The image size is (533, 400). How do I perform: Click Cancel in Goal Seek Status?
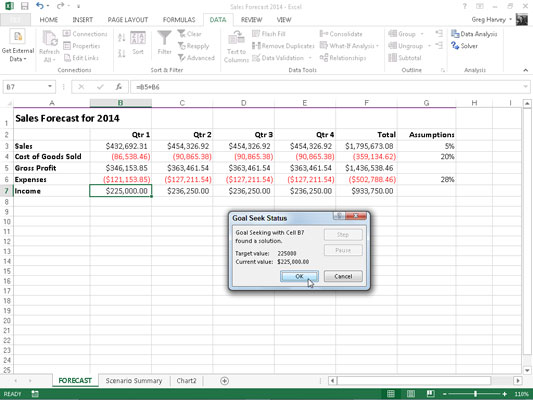click(343, 276)
